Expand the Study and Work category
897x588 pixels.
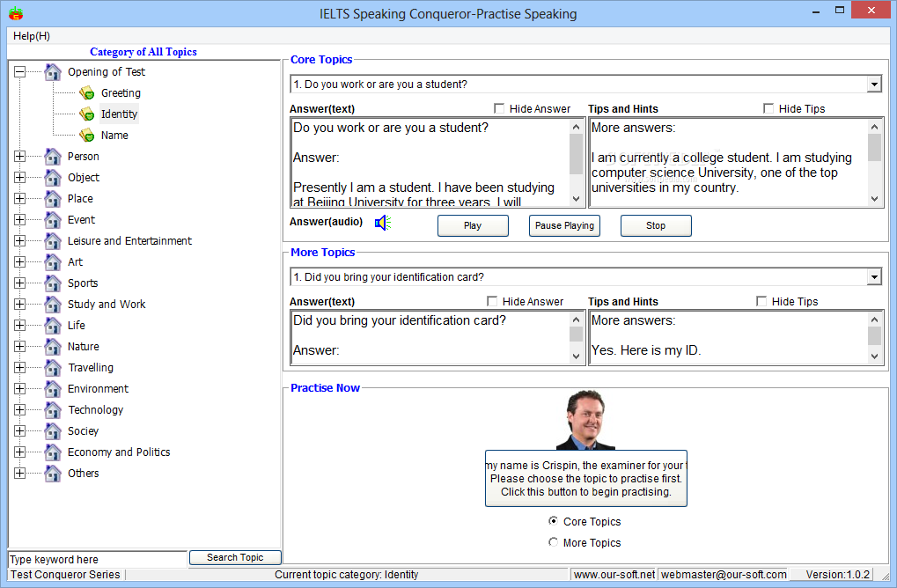20,305
